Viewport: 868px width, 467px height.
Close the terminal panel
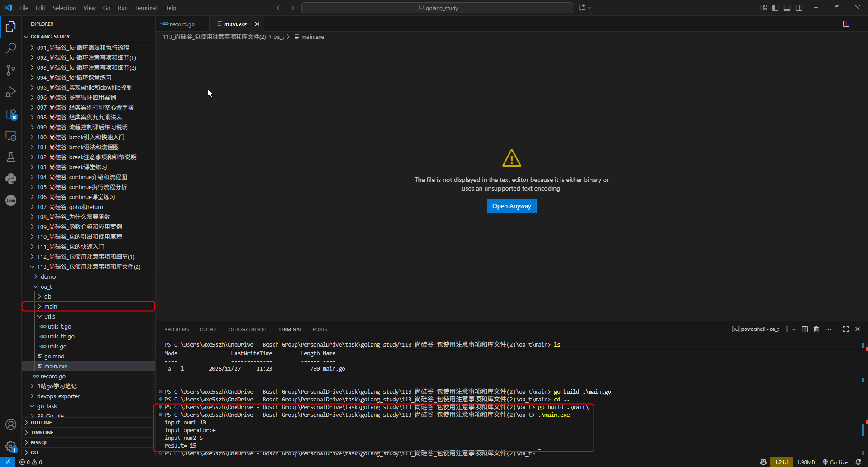pyautogui.click(x=858, y=329)
